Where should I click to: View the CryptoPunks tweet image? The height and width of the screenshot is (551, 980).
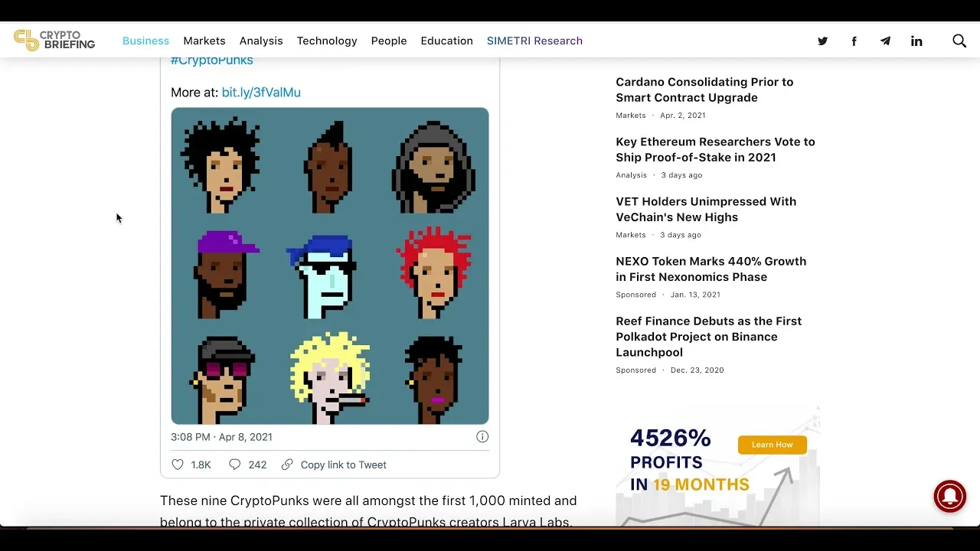(x=330, y=266)
